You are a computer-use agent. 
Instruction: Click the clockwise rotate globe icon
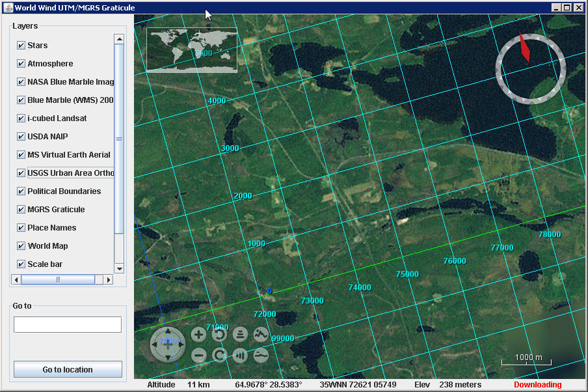pyautogui.click(x=219, y=354)
